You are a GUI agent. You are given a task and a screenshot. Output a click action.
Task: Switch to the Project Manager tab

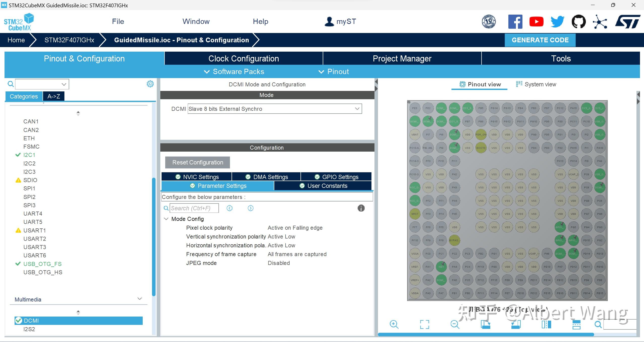pos(402,58)
